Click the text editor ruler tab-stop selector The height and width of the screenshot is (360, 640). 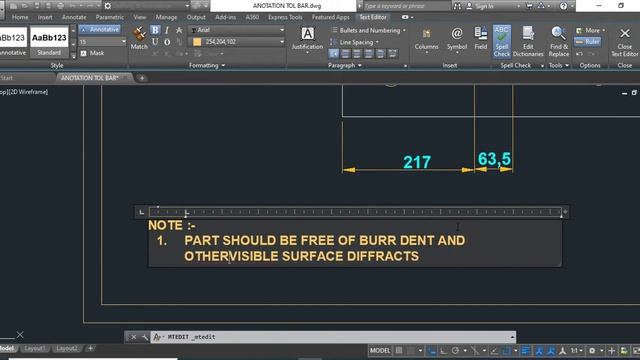141,212
